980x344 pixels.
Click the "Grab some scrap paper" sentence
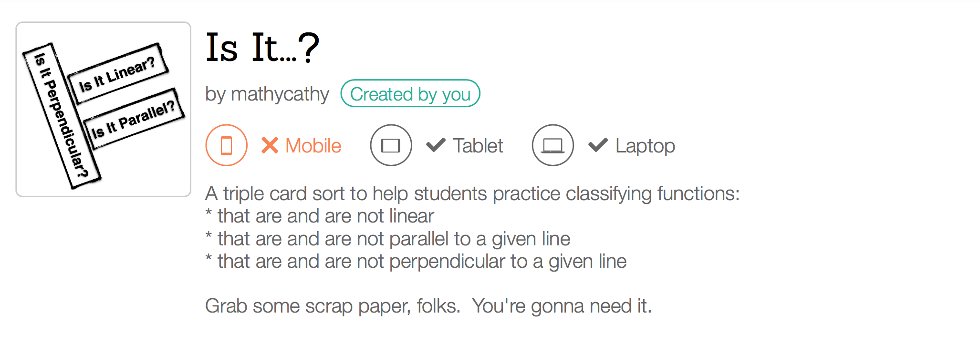pos(428,306)
